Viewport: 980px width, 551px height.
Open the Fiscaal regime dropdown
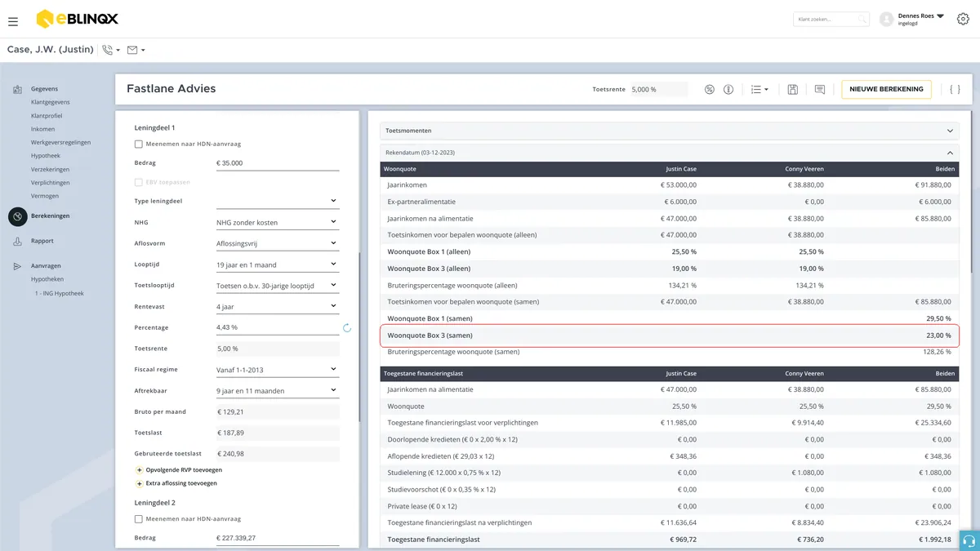point(278,370)
